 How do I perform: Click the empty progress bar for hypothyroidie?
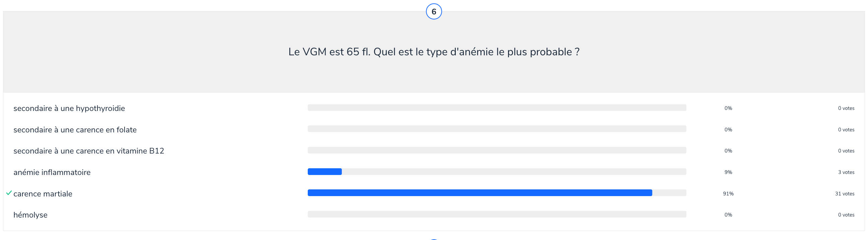point(497,108)
